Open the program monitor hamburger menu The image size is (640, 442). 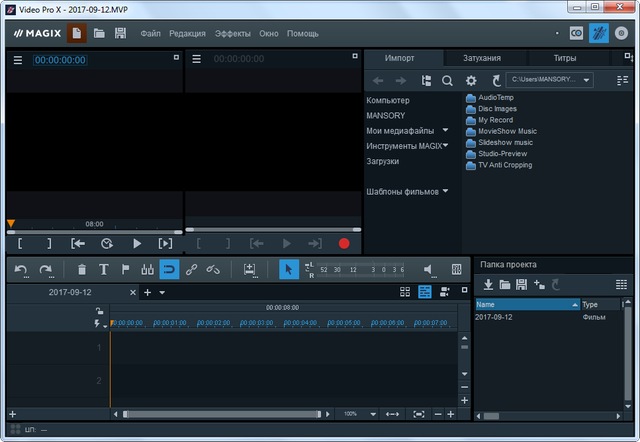coord(18,60)
